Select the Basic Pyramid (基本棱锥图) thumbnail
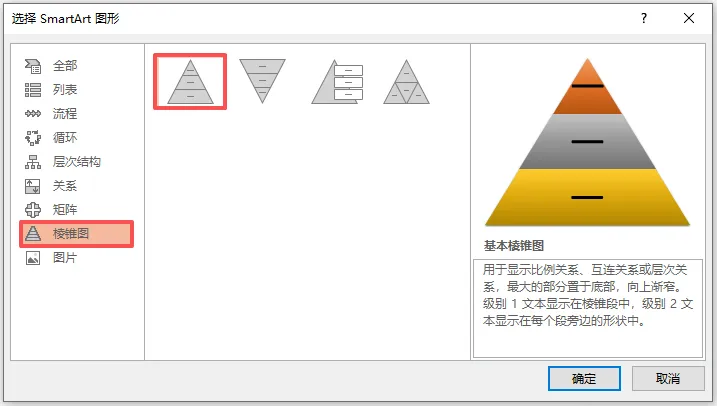This screenshot has width=717, height=406. [x=190, y=82]
